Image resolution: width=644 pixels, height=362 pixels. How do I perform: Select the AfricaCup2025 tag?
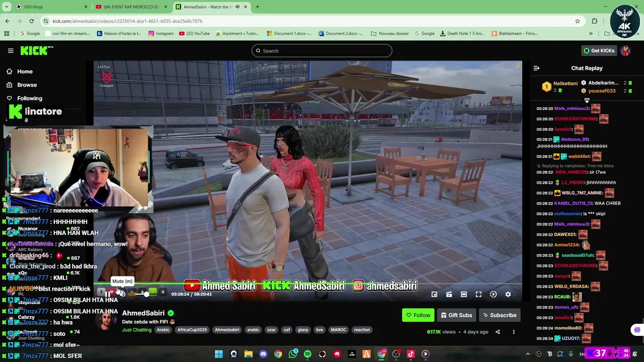192,330
